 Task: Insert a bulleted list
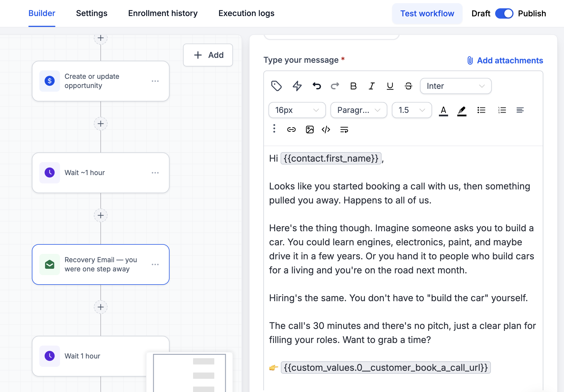click(481, 110)
